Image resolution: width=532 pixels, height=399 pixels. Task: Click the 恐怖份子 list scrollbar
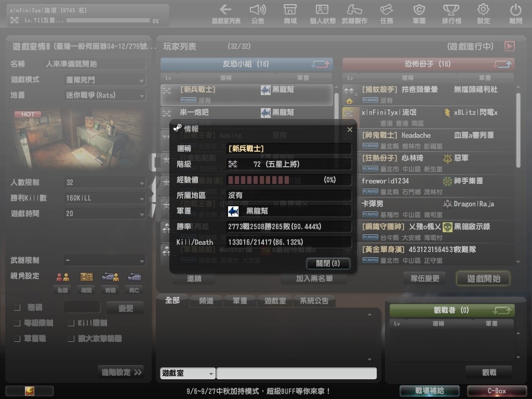click(518, 130)
